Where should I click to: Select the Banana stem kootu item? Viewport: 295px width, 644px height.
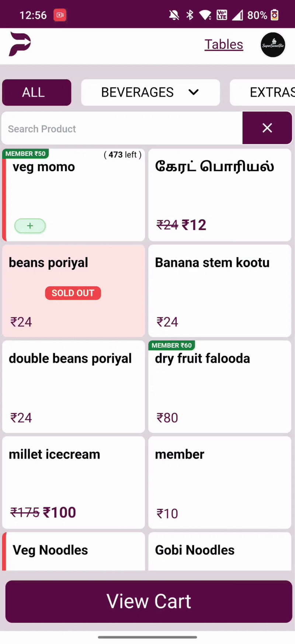220,291
